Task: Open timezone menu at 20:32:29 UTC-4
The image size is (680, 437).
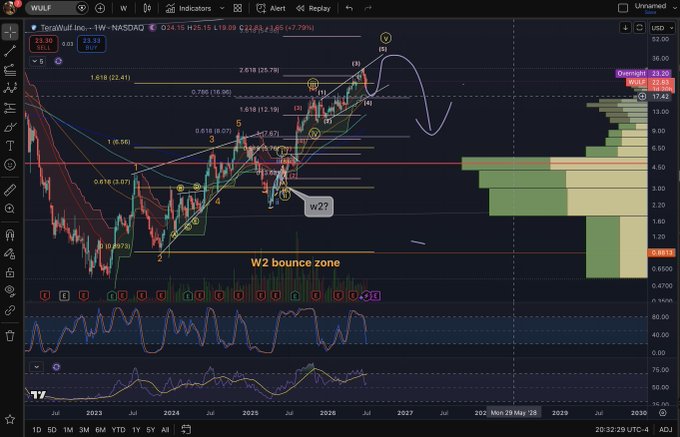Action: (622, 430)
